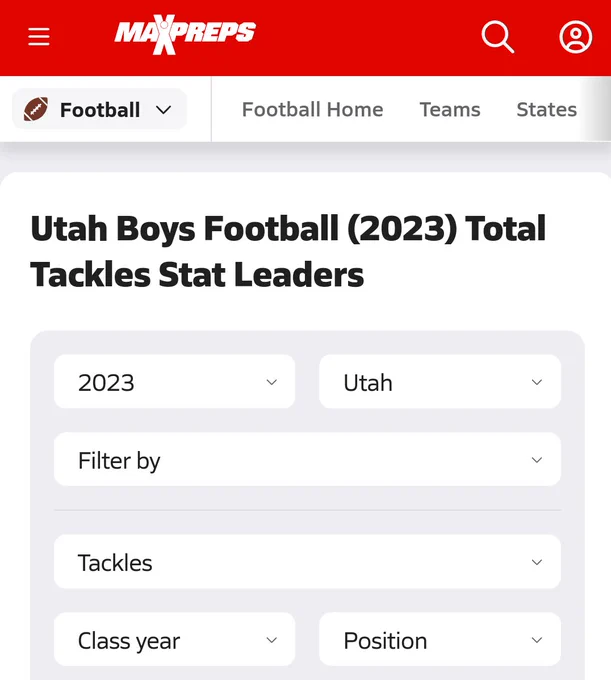The height and width of the screenshot is (680, 611).
Task: Open the user account profile icon
Action: 575,37
